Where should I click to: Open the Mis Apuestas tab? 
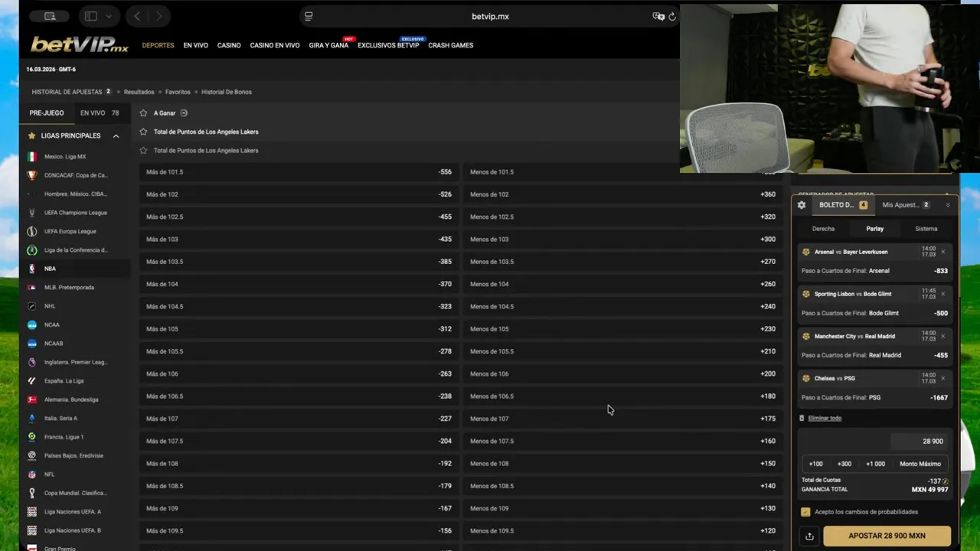point(905,205)
